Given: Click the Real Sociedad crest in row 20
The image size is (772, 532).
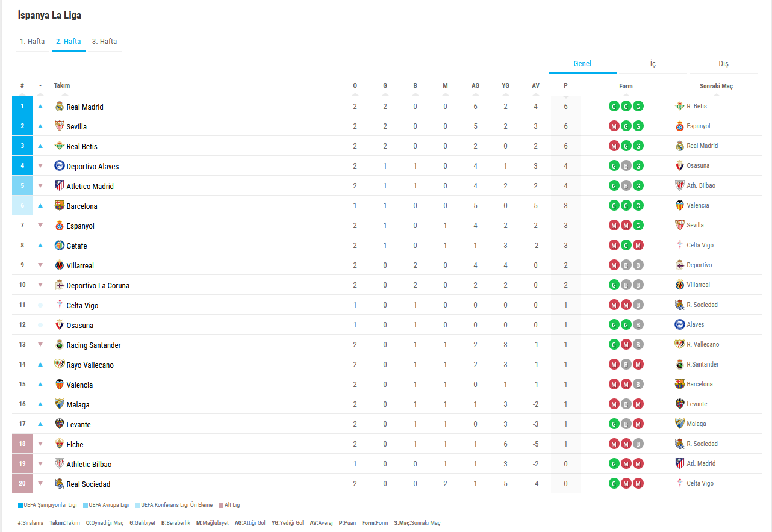Looking at the screenshot, I should point(59,484).
